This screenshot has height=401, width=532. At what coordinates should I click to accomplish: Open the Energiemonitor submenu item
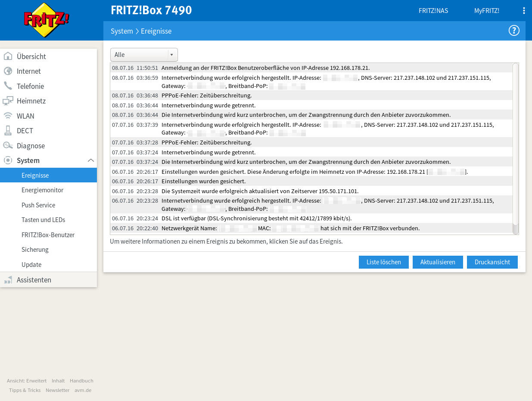[42, 190]
